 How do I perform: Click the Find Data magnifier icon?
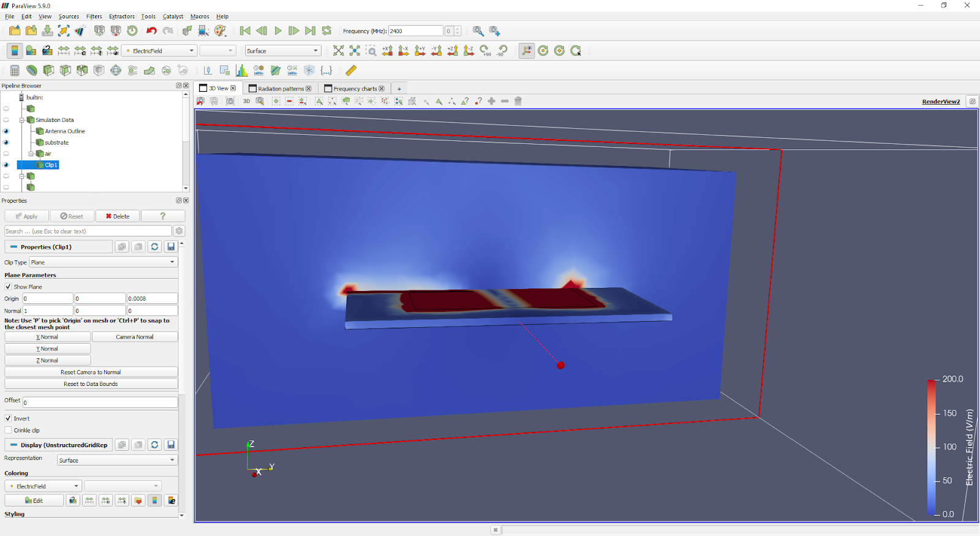point(478,31)
